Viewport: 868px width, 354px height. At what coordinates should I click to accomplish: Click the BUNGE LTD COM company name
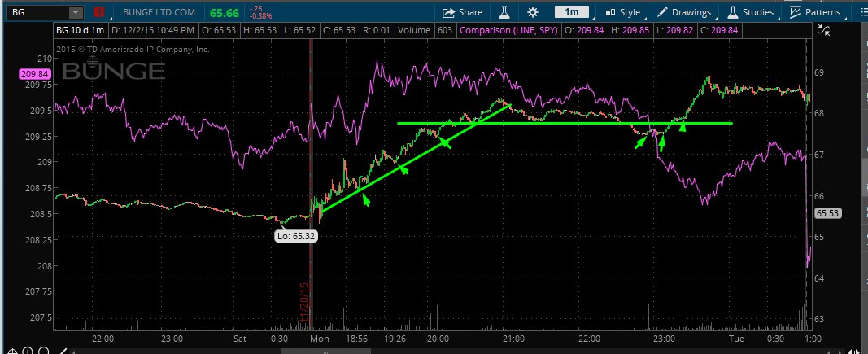(157, 12)
